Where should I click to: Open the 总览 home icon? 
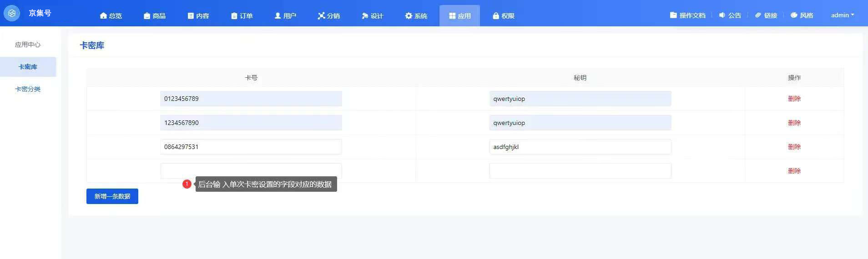click(103, 16)
